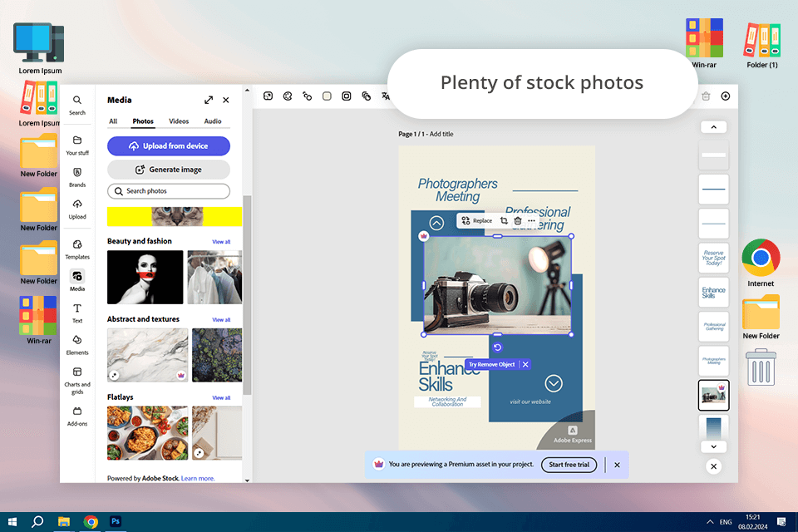
Task: Select the marble texture photo
Action: [x=148, y=355]
